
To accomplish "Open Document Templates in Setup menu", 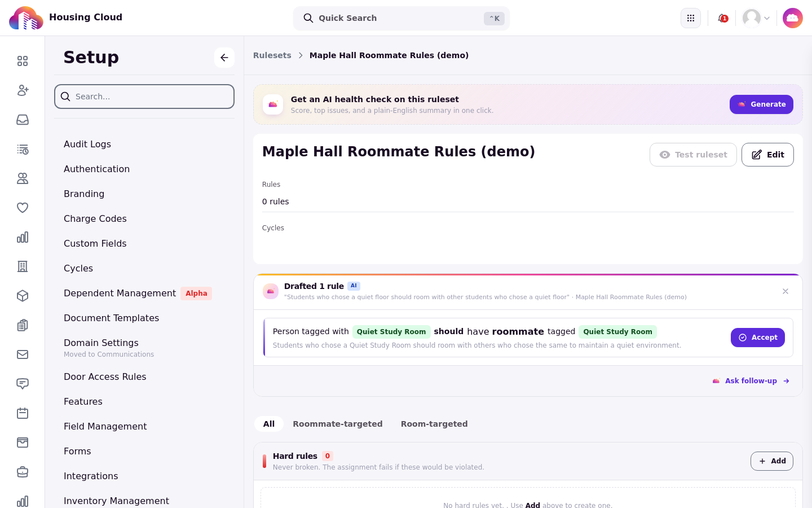I will click(112, 318).
